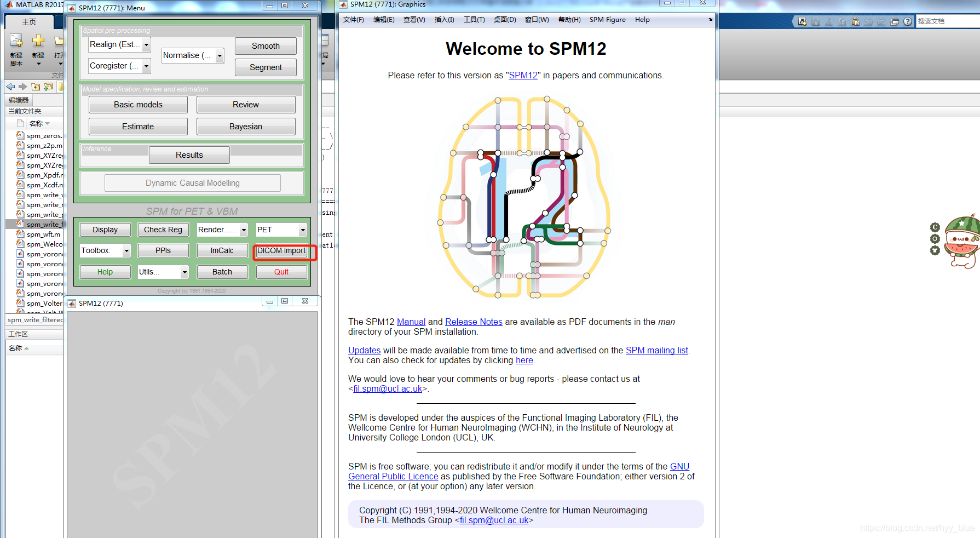Click the DICOM Import button

click(281, 251)
